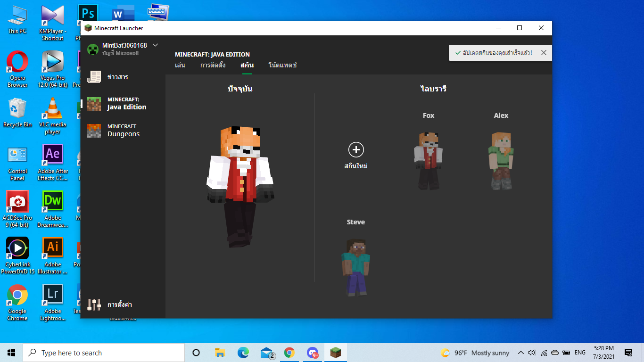
Task: Go to the โน้ตแพตช์ patch notes tab
Action: point(282,65)
